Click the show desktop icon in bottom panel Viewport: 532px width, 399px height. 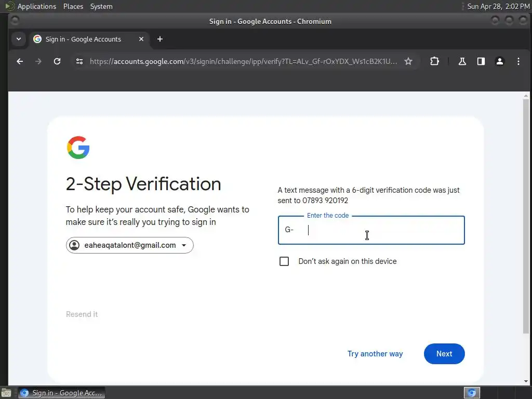[6, 393]
